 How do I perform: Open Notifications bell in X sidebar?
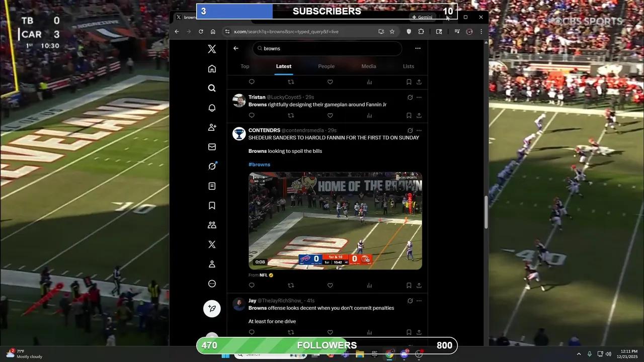click(212, 108)
